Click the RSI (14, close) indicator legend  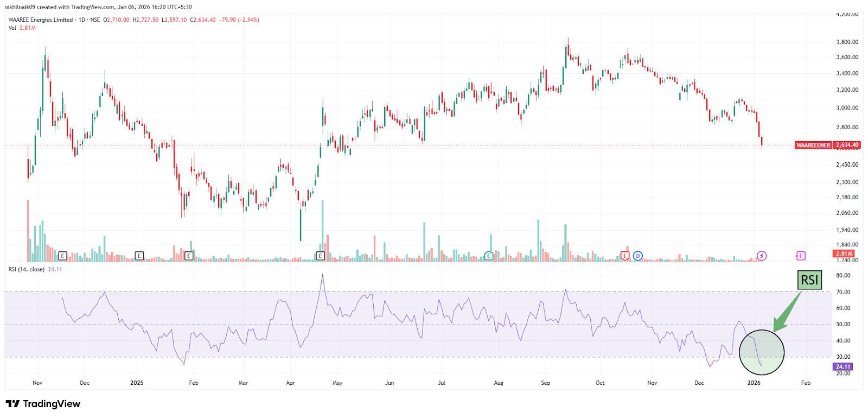pyautogui.click(x=27, y=269)
